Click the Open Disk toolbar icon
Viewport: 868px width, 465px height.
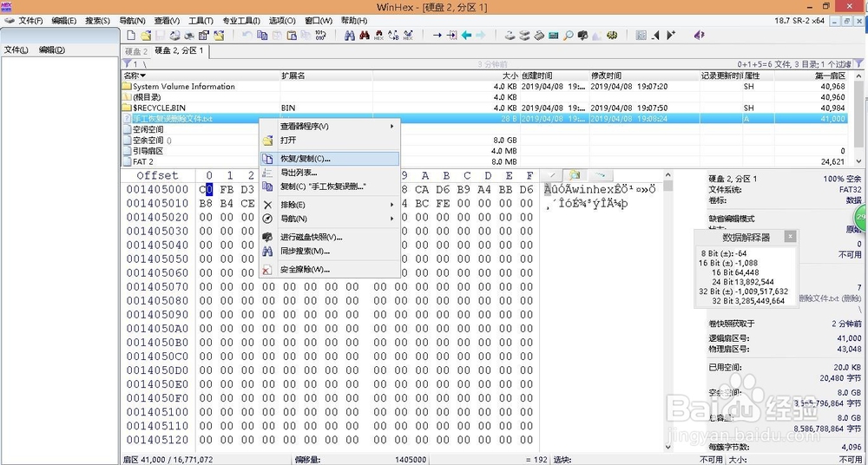tap(510, 36)
